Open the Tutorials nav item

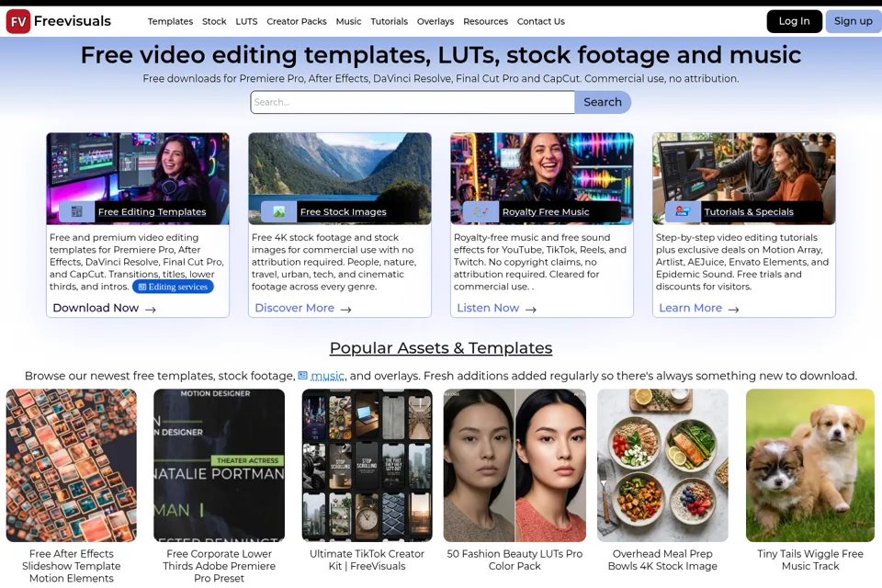pos(390,21)
